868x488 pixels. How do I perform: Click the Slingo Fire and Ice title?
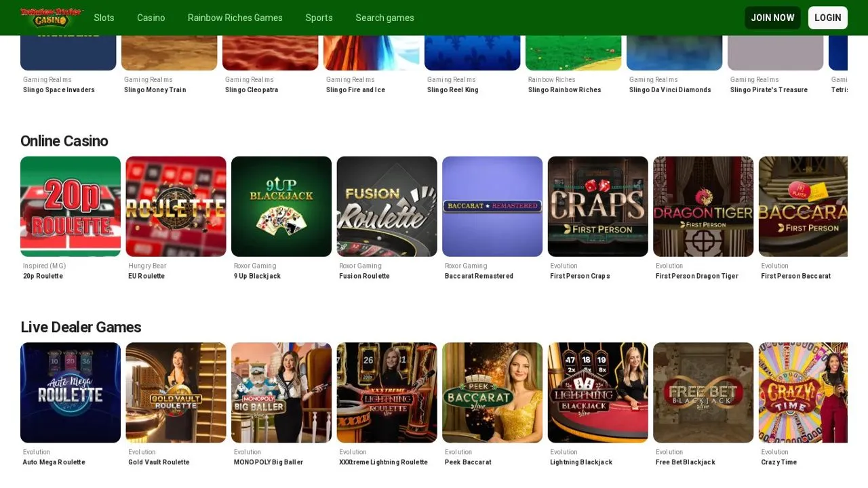coord(357,90)
